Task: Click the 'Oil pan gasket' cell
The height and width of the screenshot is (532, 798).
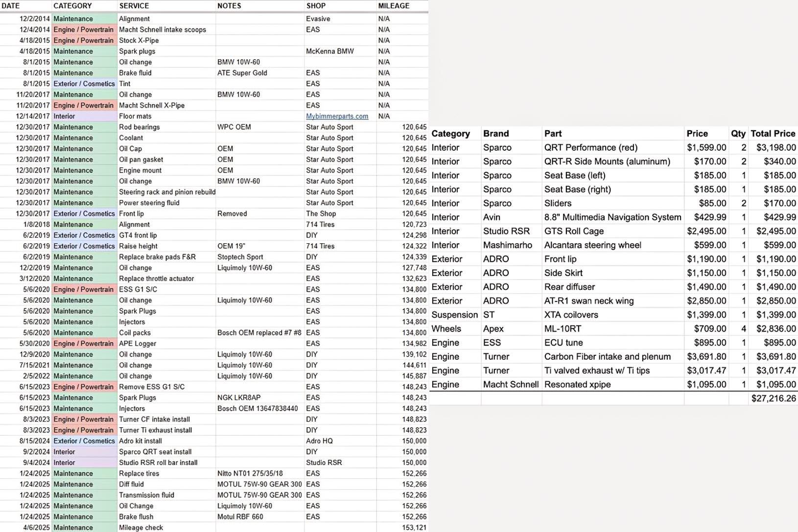Action: pyautogui.click(x=166, y=160)
